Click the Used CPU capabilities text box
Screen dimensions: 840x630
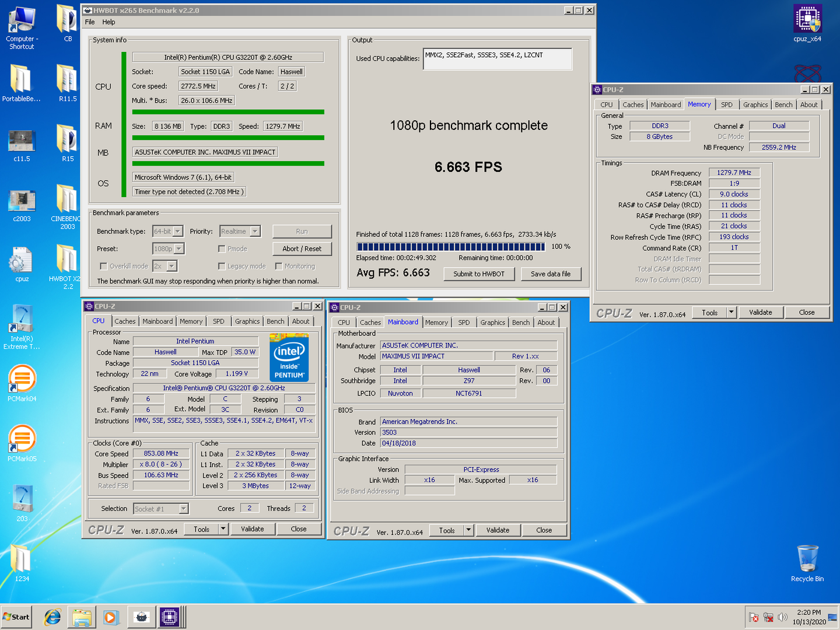coord(498,59)
